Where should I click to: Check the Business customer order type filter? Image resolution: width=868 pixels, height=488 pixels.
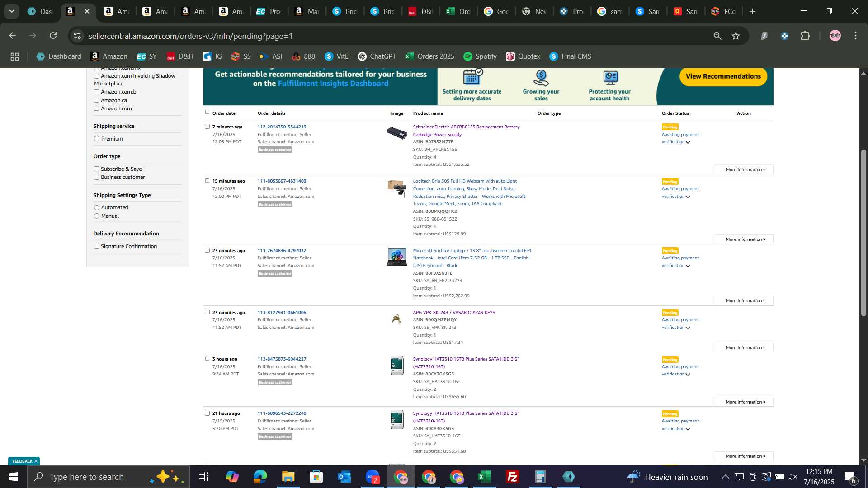[x=96, y=177]
